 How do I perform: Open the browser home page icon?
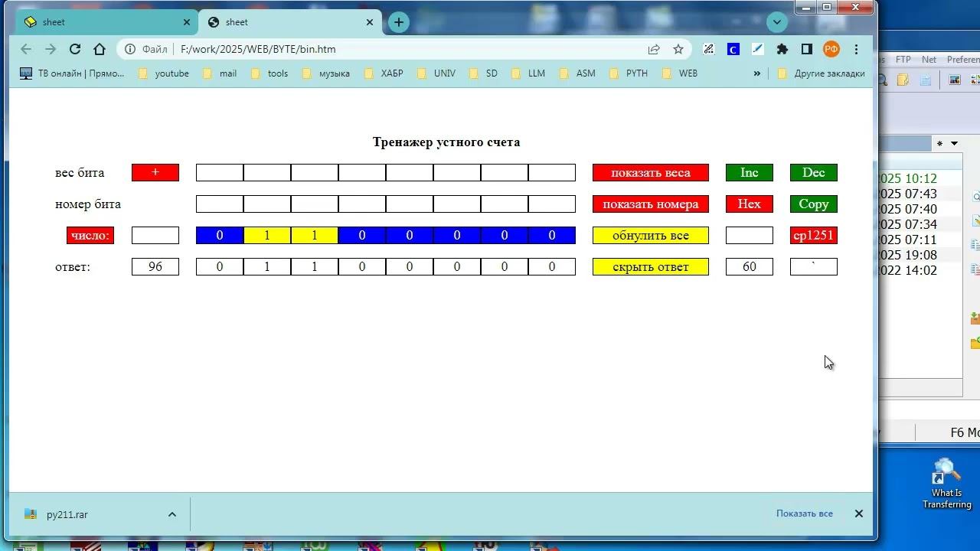point(100,49)
